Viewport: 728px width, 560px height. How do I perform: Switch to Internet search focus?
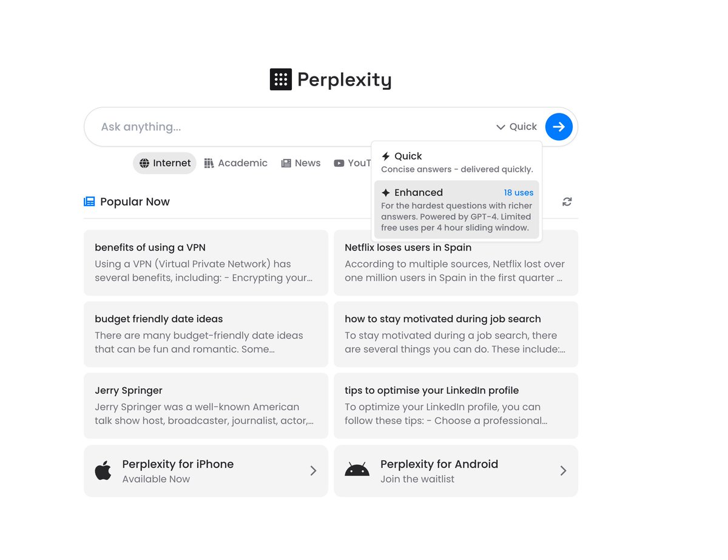pyautogui.click(x=165, y=163)
